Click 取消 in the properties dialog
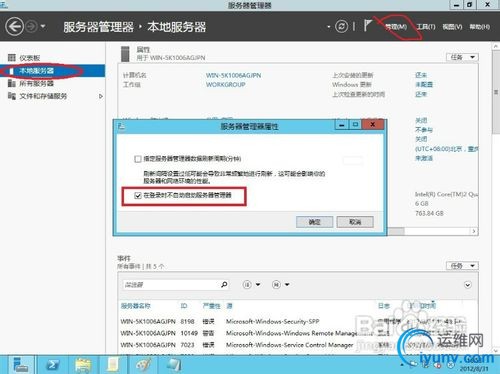 [355, 222]
